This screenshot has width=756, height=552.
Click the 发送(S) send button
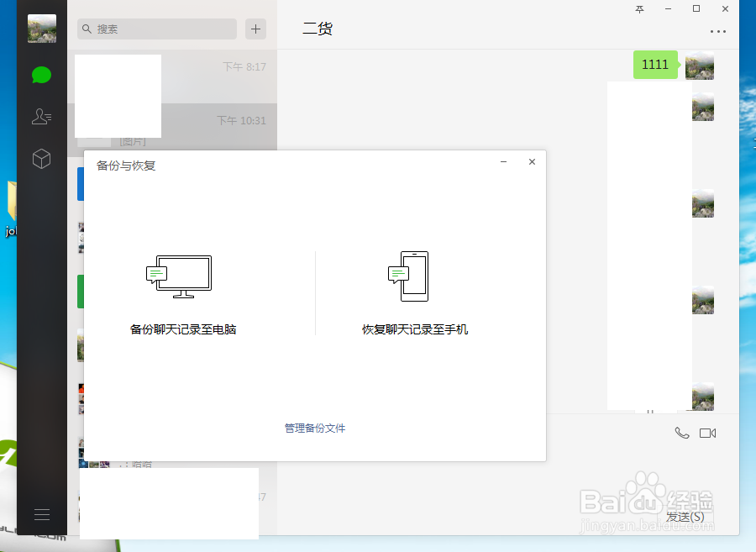[684, 517]
